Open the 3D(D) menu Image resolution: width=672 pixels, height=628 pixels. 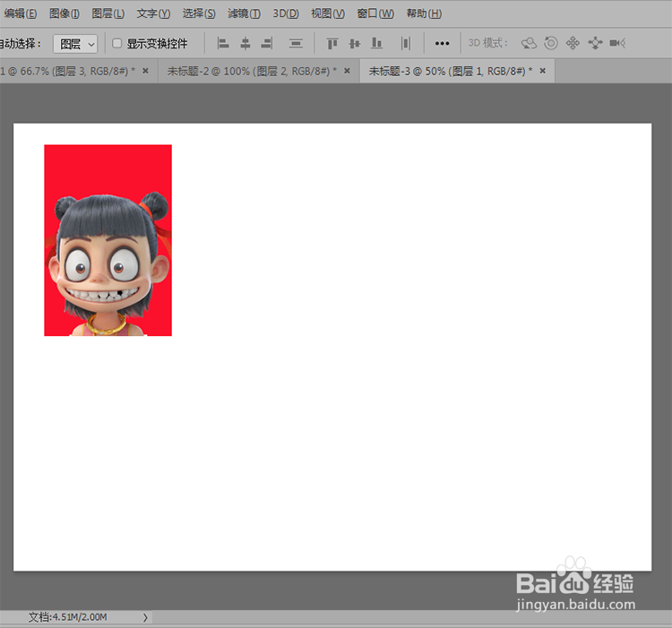pos(286,13)
